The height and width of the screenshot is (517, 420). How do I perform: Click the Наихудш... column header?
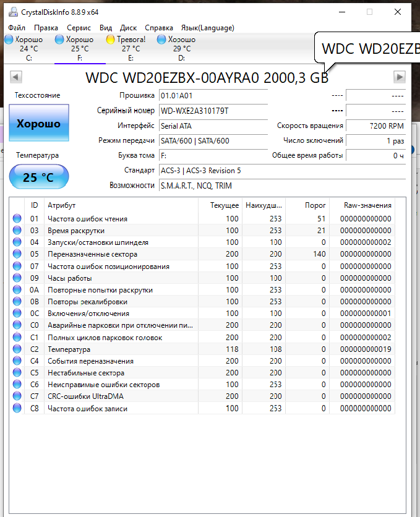click(264, 205)
